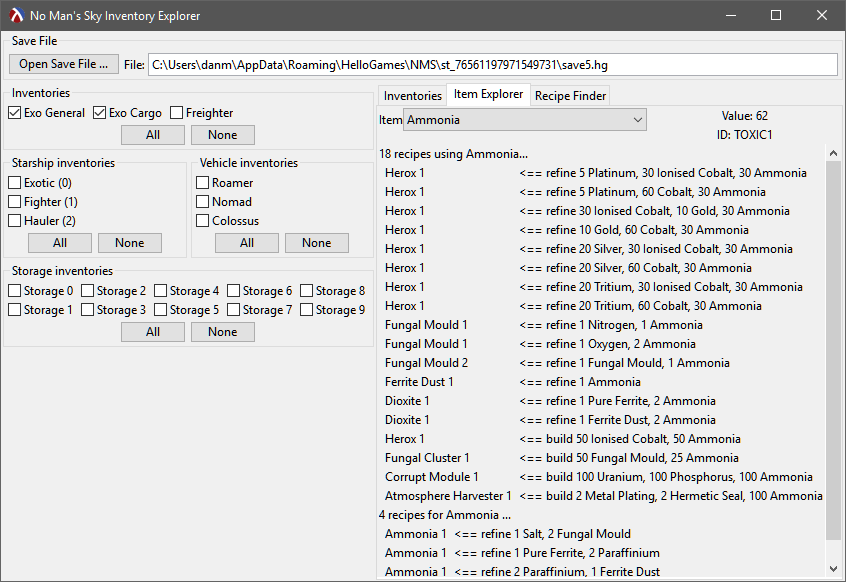Uncheck the Exo Cargo checkbox
Screen dimensions: 846x582
click(x=99, y=113)
